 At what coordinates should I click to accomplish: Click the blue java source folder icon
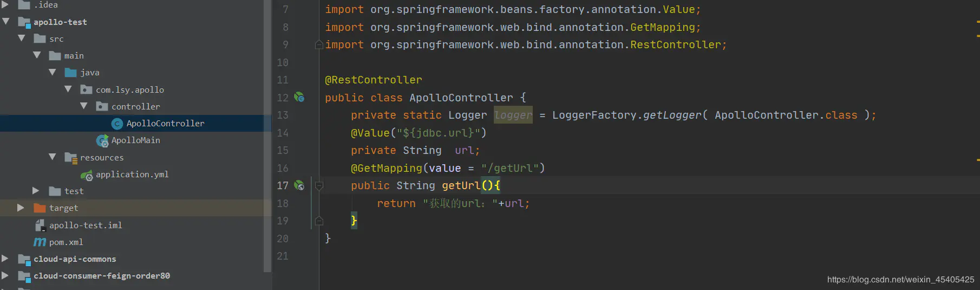70,72
